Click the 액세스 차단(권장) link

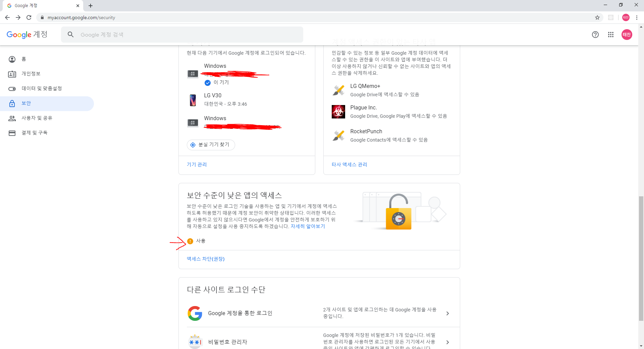pos(206,259)
